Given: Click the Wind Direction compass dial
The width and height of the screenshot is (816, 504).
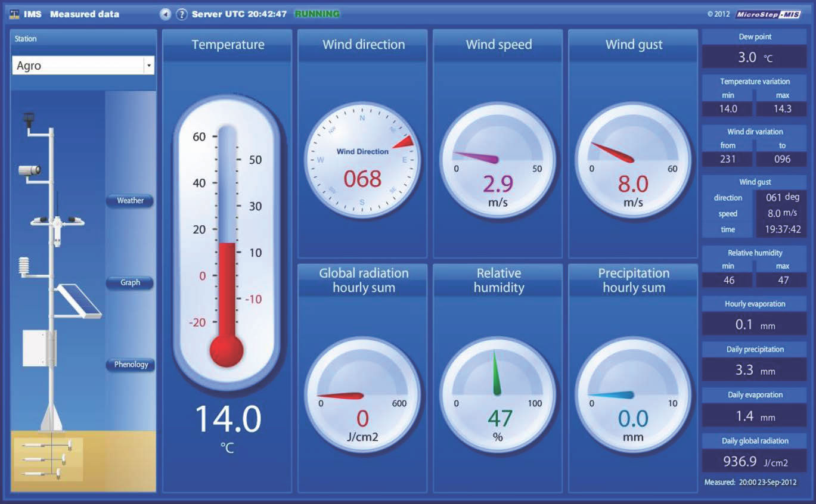Looking at the screenshot, I should 362,161.
